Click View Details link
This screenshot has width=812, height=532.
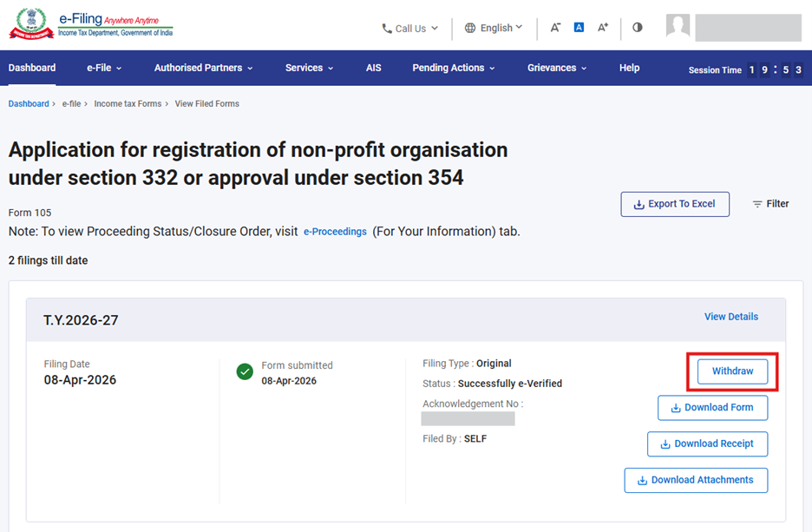[730, 317]
